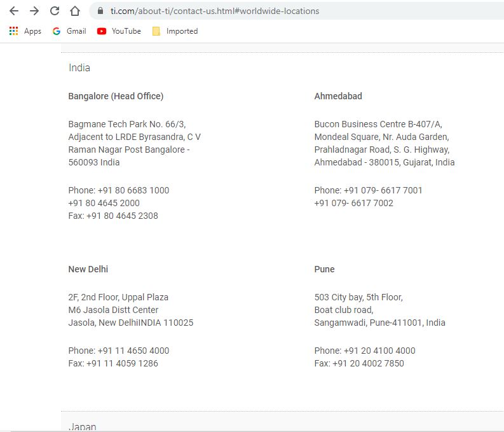Viewport: 504px width, 432px height.
Task: Click Pune fax '+91 20 4002 7850'
Action: 368,363
